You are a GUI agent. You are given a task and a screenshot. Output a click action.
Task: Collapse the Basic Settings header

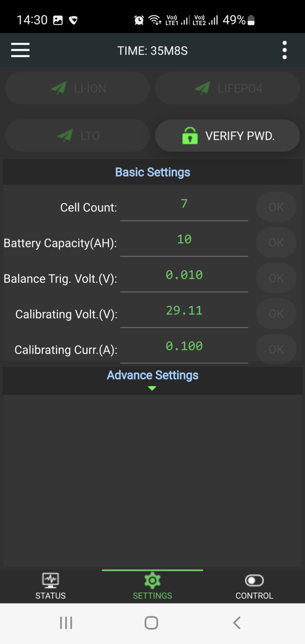click(152, 172)
